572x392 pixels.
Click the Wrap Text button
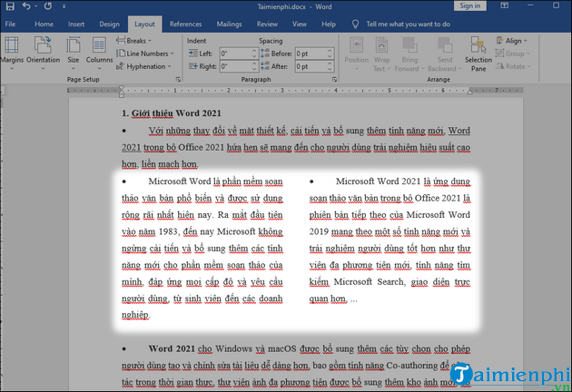[x=381, y=54]
